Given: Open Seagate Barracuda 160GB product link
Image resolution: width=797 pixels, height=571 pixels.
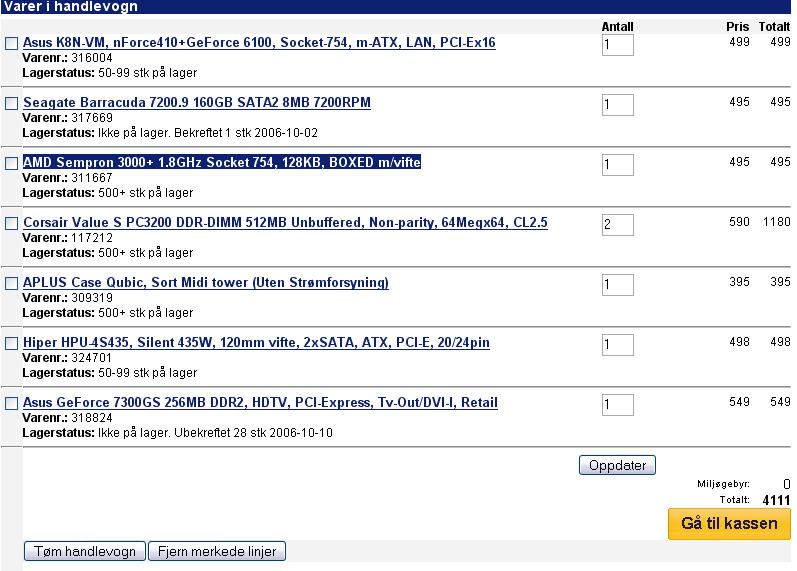Looking at the screenshot, I should pos(196,103).
